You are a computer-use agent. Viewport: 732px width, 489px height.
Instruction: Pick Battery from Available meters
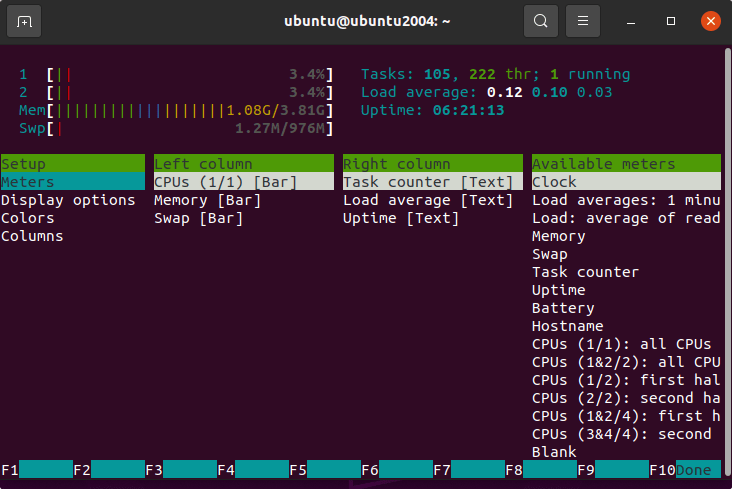coord(563,308)
